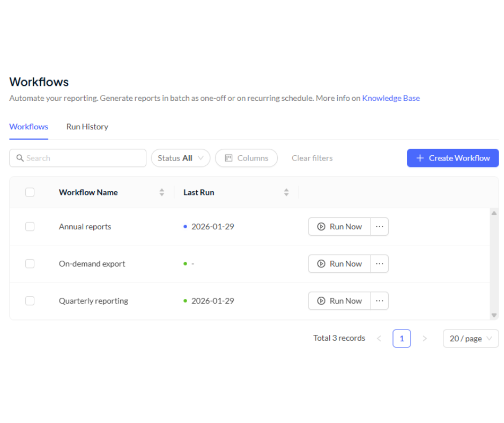Image resolution: width=504 pixels, height=423 pixels.
Task: Select the Workflows tab
Action: [x=28, y=127]
